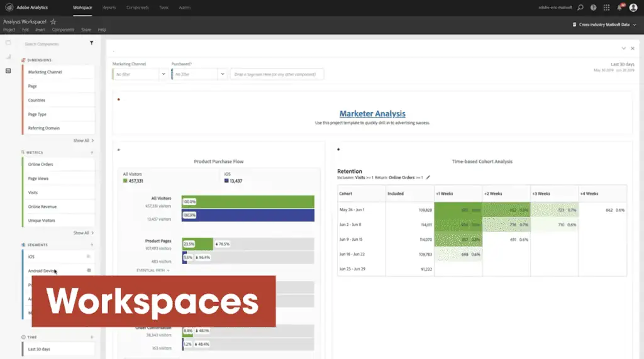Favorite the project with the star icon
644x359 pixels.
click(x=53, y=22)
